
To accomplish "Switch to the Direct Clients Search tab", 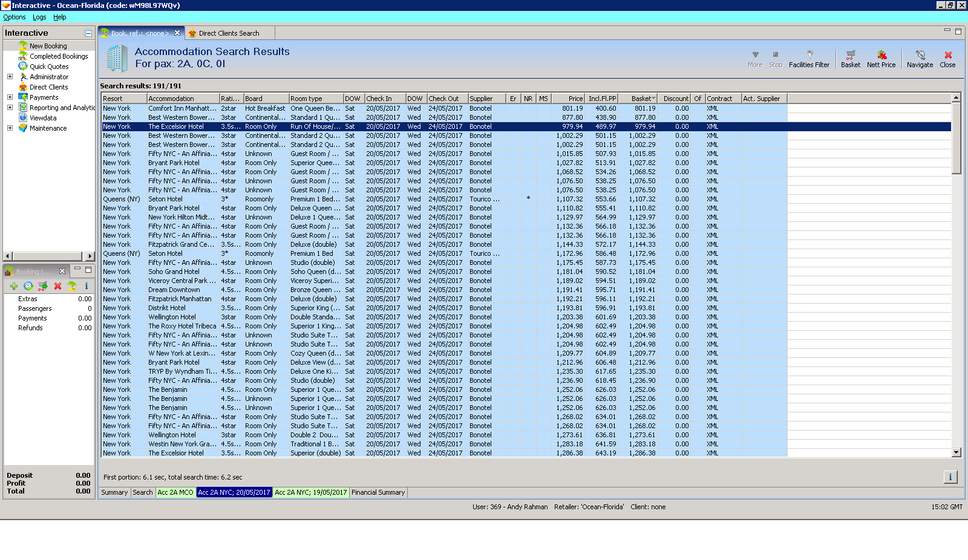I will point(229,33).
